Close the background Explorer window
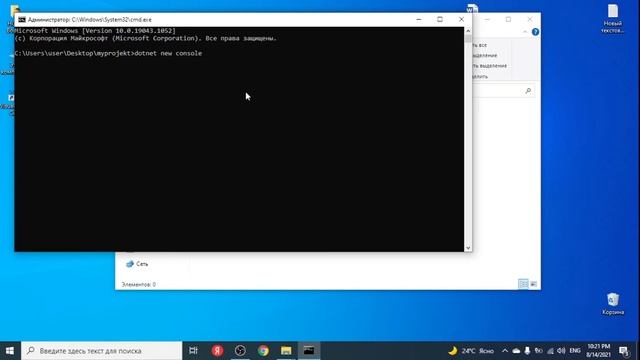 [x=530, y=19]
